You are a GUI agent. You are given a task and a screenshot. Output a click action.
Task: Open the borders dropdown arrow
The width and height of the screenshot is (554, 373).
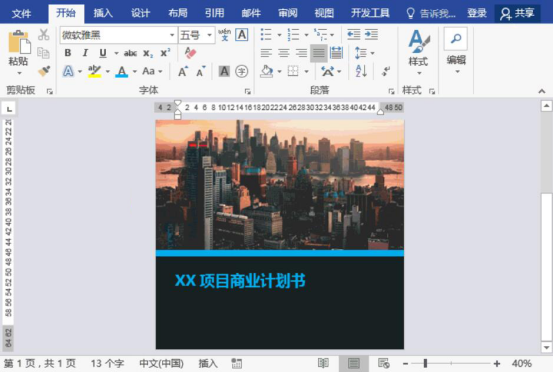pyautogui.click(x=306, y=71)
